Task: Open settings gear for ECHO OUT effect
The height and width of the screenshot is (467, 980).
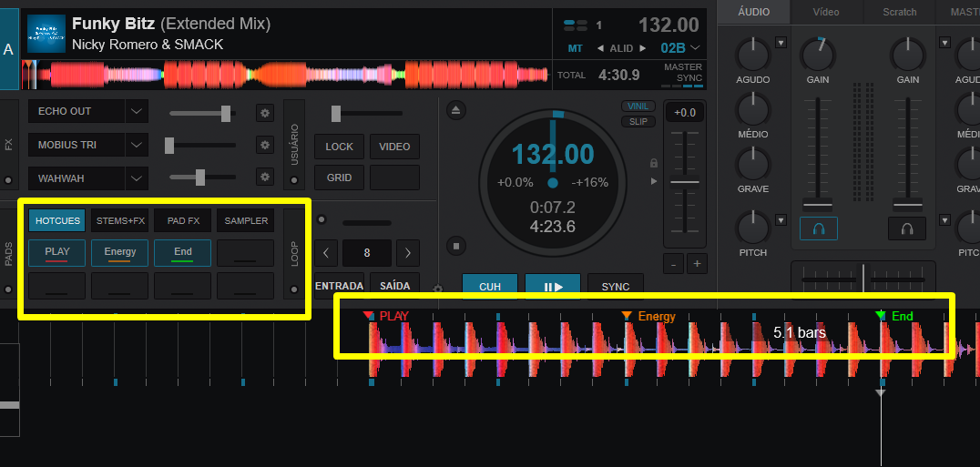Action: pyautogui.click(x=265, y=113)
